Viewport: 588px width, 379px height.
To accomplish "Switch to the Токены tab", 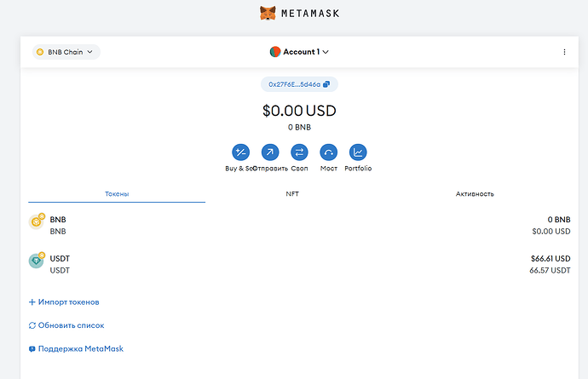I will 117,194.
